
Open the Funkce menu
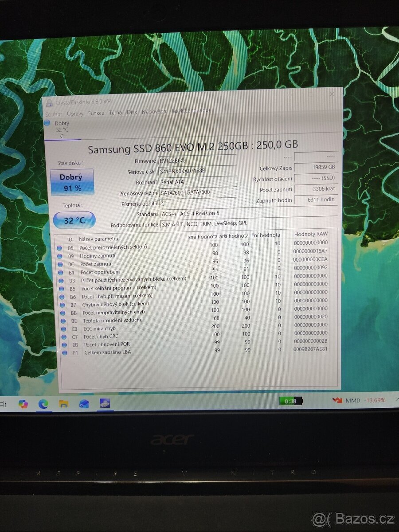point(96,113)
